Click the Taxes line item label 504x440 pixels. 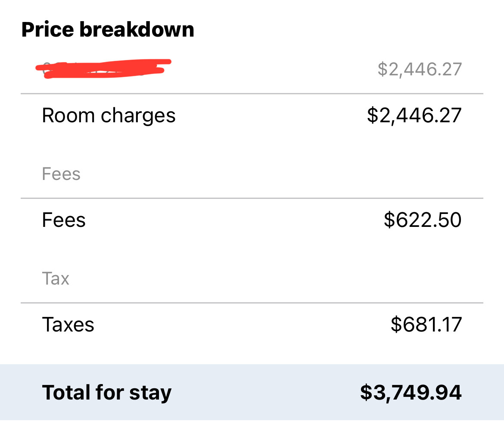(68, 324)
